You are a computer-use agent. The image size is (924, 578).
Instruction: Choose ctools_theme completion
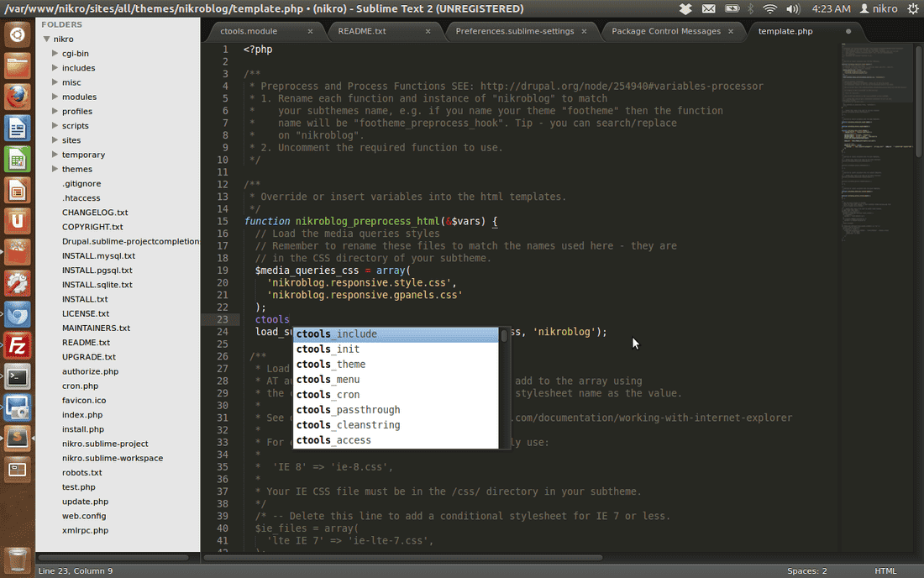(x=396, y=365)
